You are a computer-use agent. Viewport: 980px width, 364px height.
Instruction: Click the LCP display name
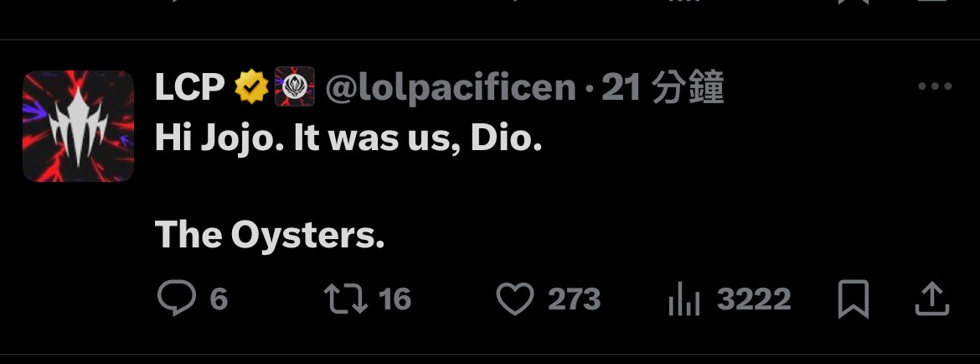coord(188,87)
